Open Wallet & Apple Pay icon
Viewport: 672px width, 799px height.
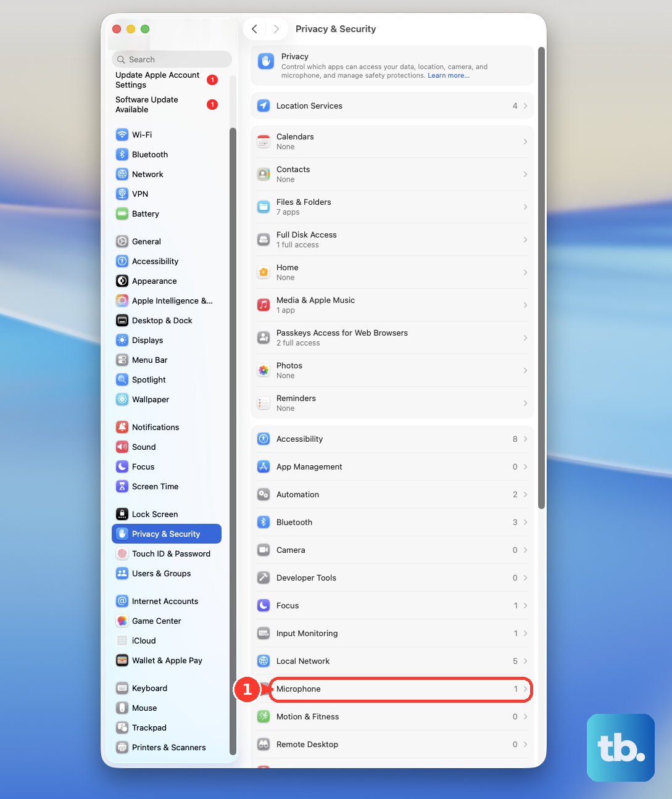point(122,660)
